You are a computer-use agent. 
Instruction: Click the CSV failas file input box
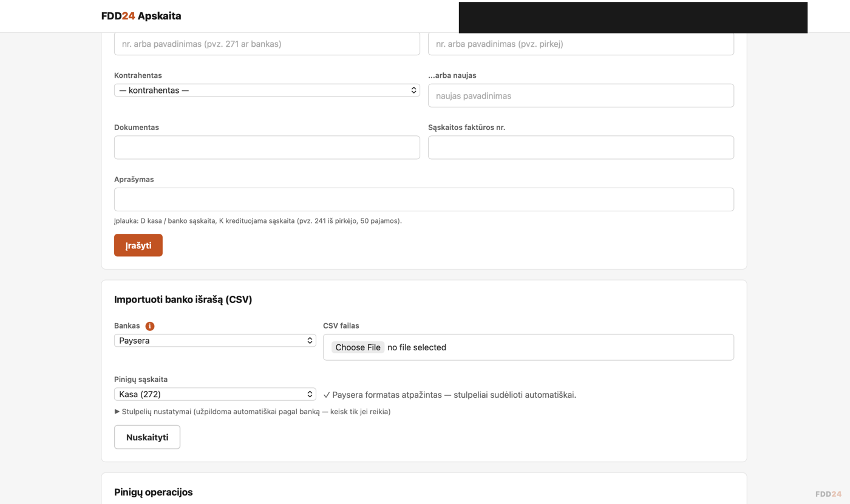point(528,347)
